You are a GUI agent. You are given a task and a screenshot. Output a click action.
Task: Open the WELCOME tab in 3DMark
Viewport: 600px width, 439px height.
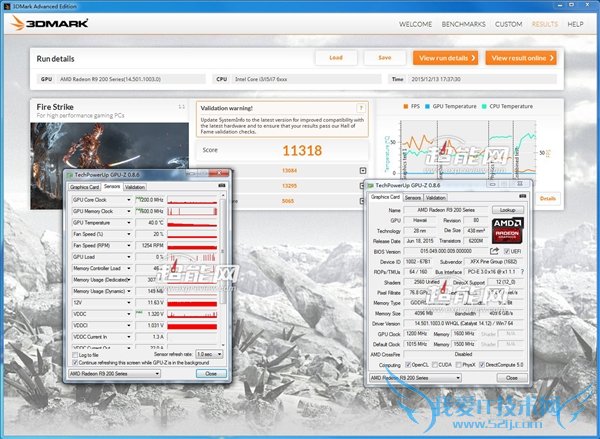click(x=416, y=24)
